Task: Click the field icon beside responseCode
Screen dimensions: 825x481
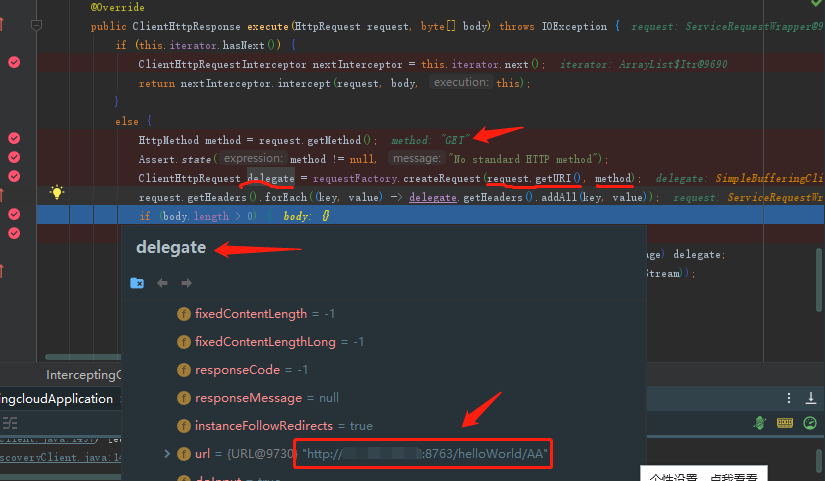Action: click(184, 370)
